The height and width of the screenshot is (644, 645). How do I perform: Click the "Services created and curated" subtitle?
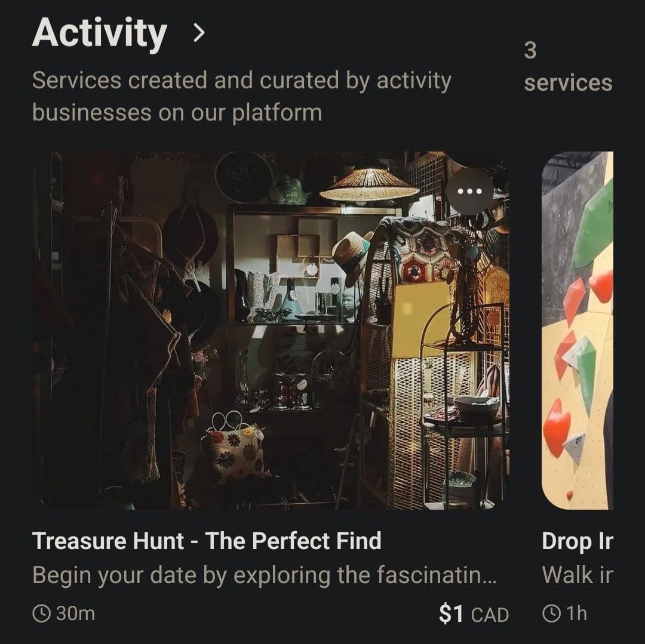[x=241, y=96]
